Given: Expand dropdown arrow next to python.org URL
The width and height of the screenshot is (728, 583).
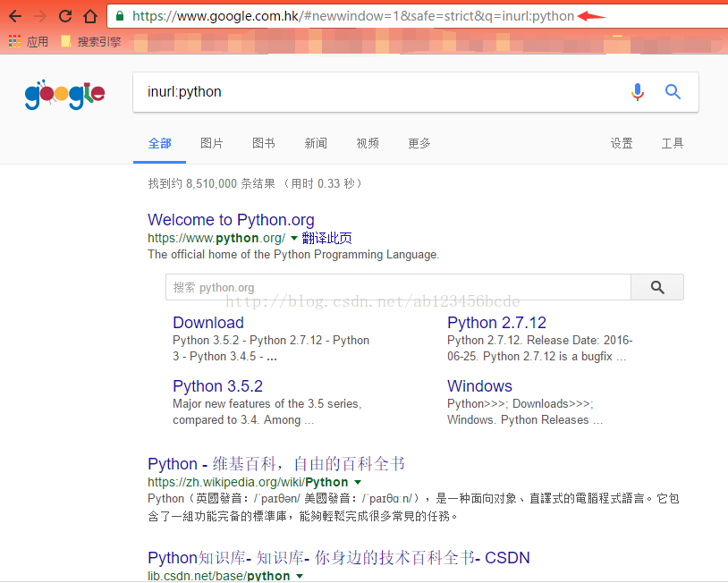Looking at the screenshot, I should click(294, 239).
